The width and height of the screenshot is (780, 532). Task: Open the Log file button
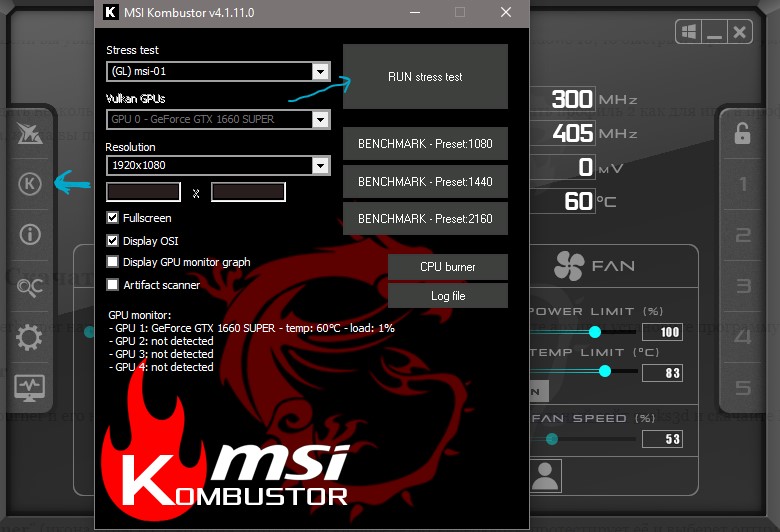tap(448, 296)
